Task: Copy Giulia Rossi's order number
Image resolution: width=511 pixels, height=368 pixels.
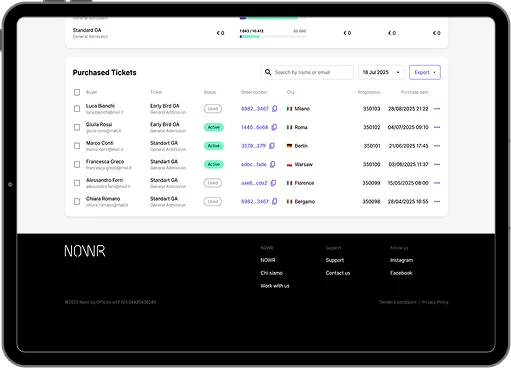Action: [x=274, y=127]
